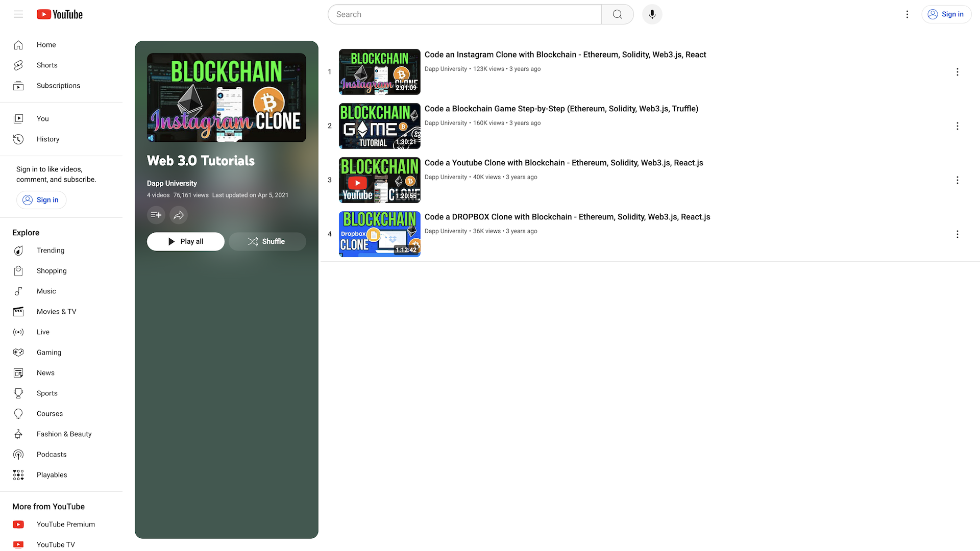The image size is (980, 551).
Task: Open 'Code a DROPBOX Clone with Blockchain' title
Action: point(568,217)
